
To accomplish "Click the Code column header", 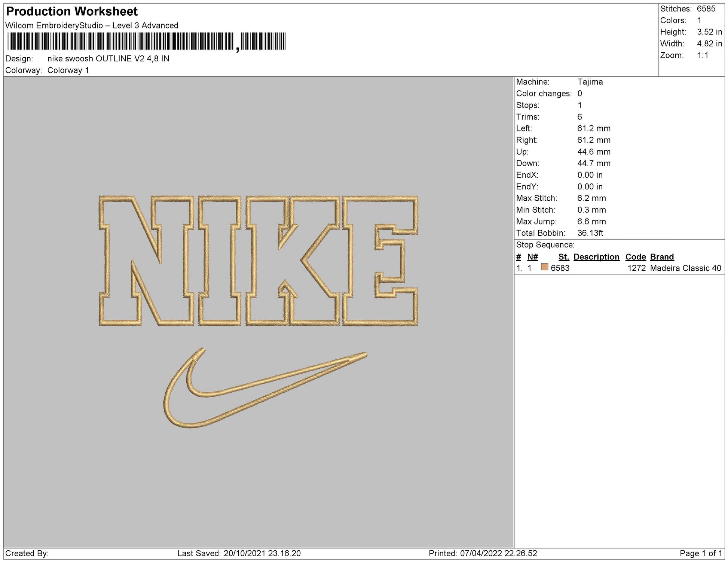I will coord(635,257).
